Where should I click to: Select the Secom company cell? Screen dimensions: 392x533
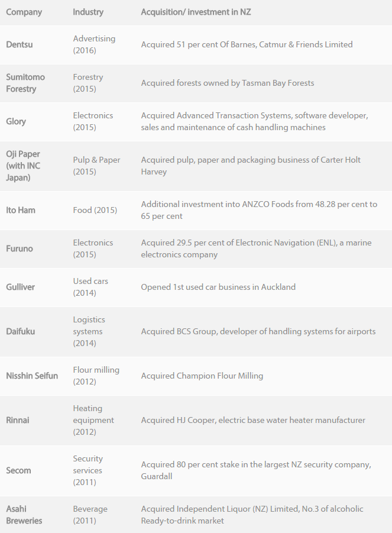click(18, 470)
